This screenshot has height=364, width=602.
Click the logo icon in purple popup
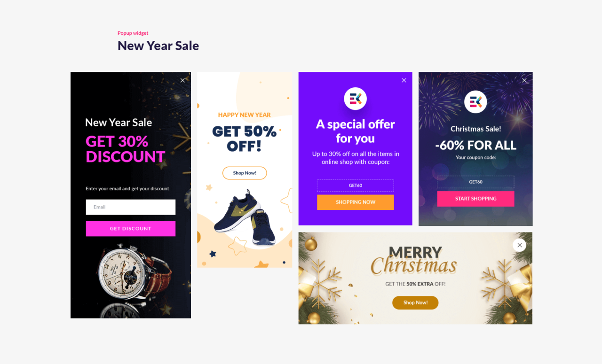pos(355,99)
